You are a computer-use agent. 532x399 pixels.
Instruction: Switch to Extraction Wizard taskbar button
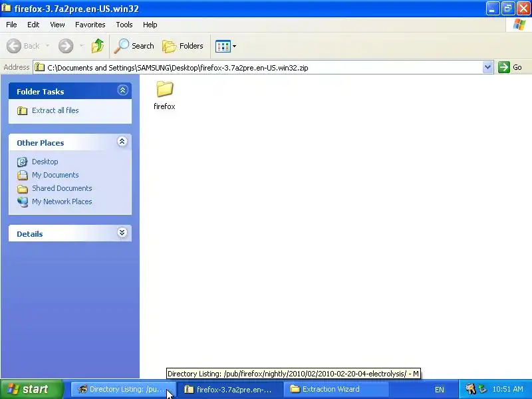(336, 389)
